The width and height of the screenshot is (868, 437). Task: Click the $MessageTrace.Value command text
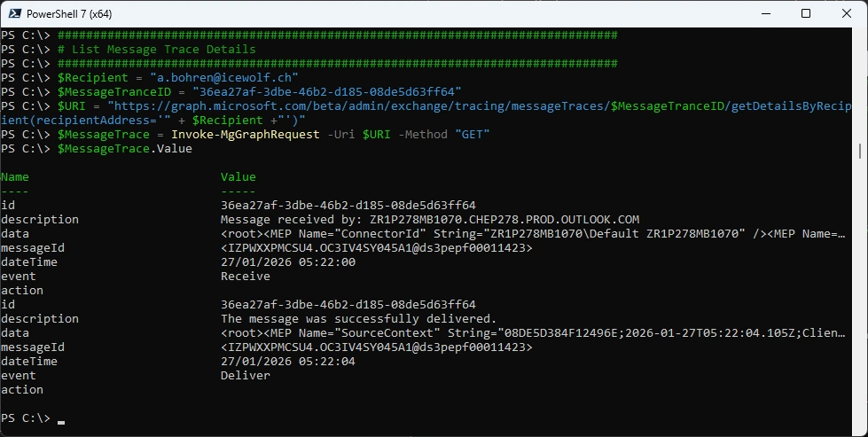(x=124, y=149)
